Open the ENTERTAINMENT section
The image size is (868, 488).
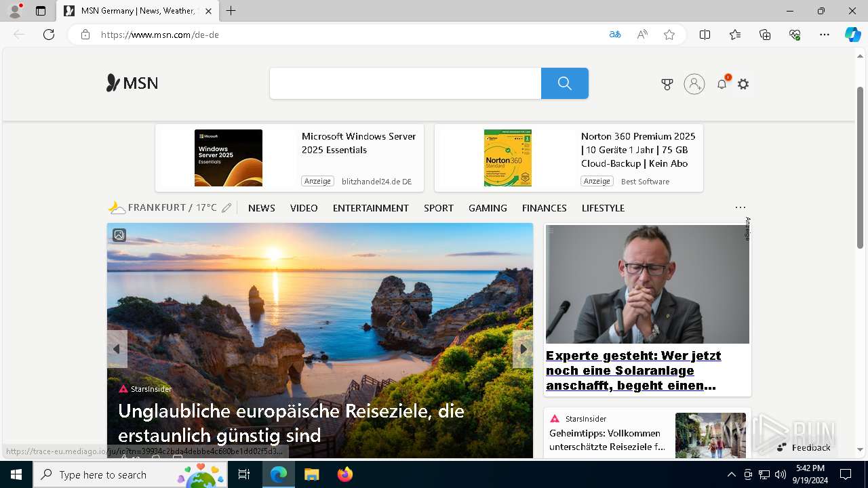coord(371,208)
